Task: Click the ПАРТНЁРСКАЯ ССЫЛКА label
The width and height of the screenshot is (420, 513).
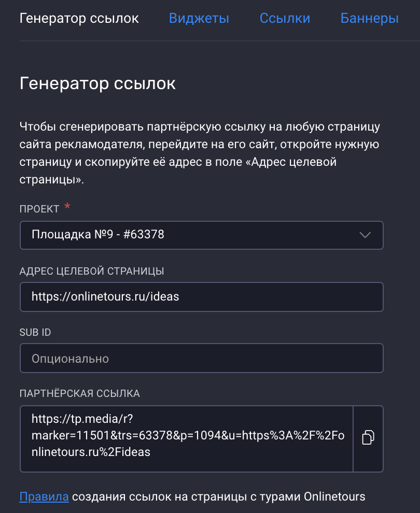Action: 80,393
